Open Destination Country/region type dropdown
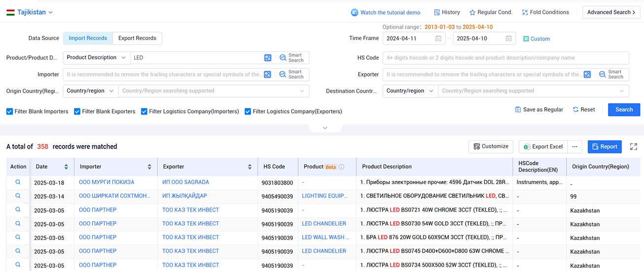The image size is (644, 271). tap(410, 91)
